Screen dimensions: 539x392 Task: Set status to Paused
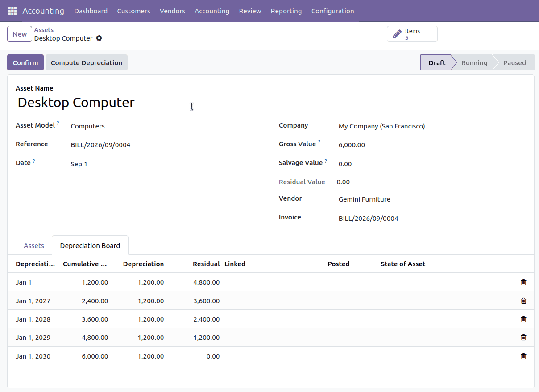[514, 63]
